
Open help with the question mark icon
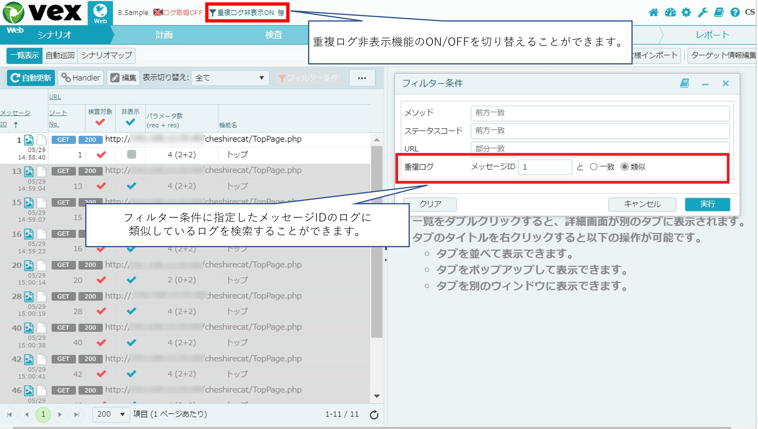(x=734, y=13)
